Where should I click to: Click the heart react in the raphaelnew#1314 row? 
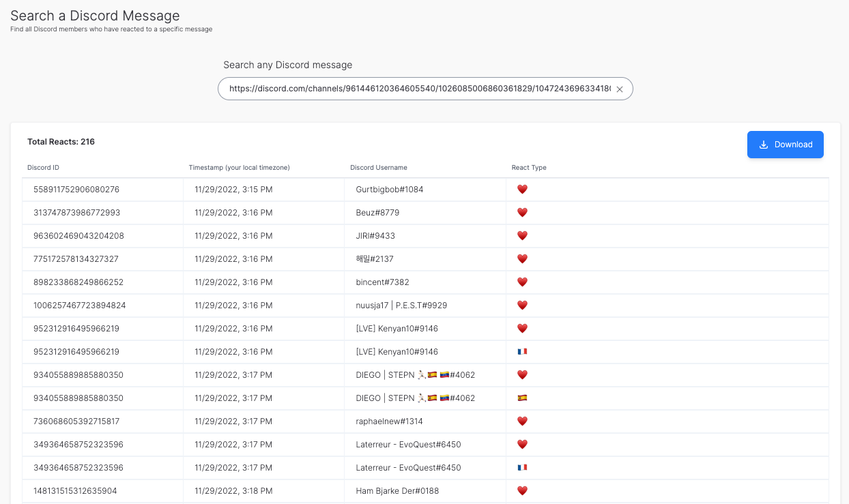coord(522,421)
